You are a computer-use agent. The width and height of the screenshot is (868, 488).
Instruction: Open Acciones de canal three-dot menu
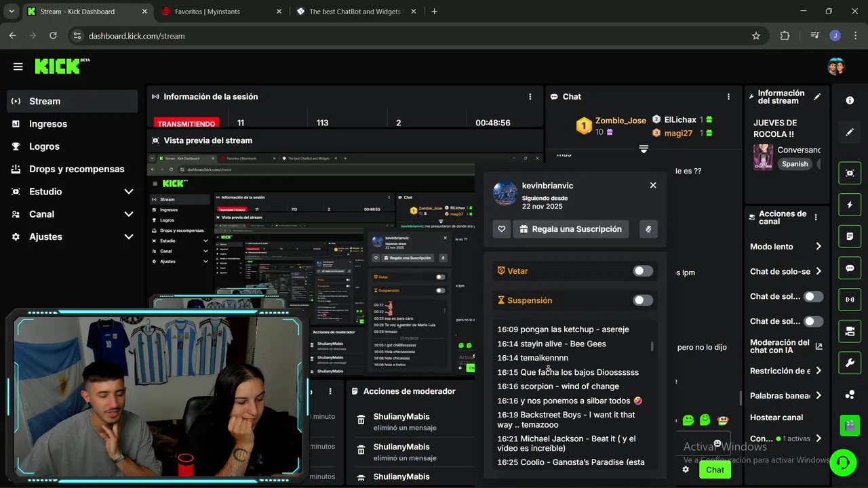click(x=816, y=218)
